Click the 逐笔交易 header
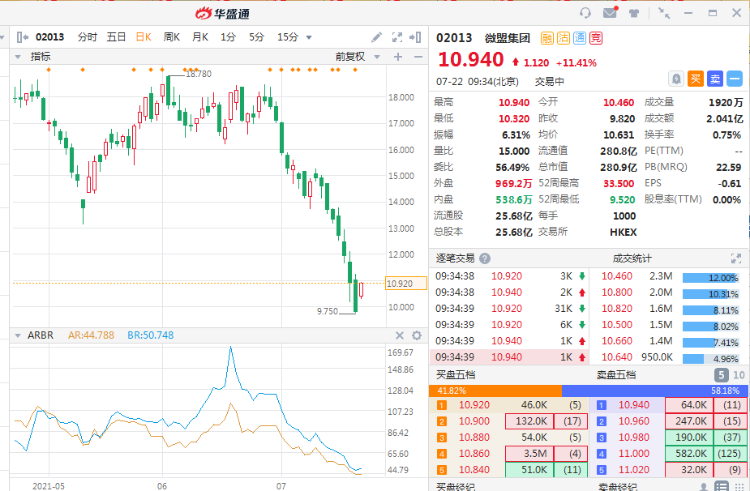Image resolution: width=750 pixels, height=491 pixels. coord(455,259)
